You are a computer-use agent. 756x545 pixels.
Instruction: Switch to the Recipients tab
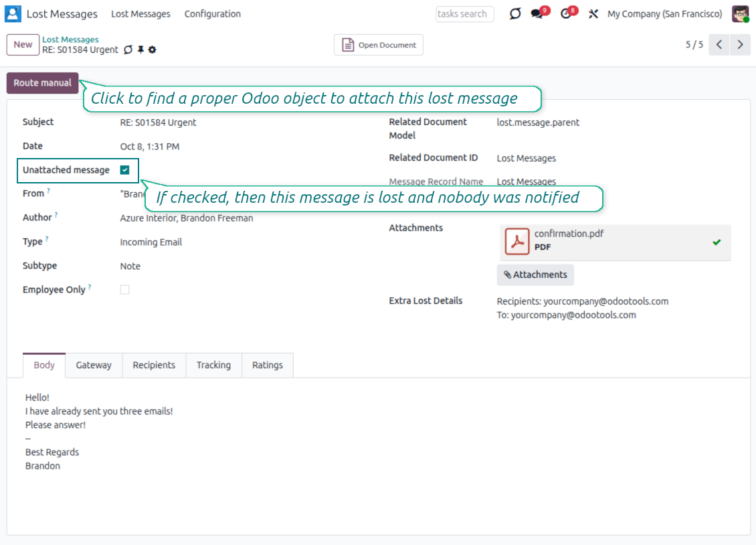coord(154,366)
